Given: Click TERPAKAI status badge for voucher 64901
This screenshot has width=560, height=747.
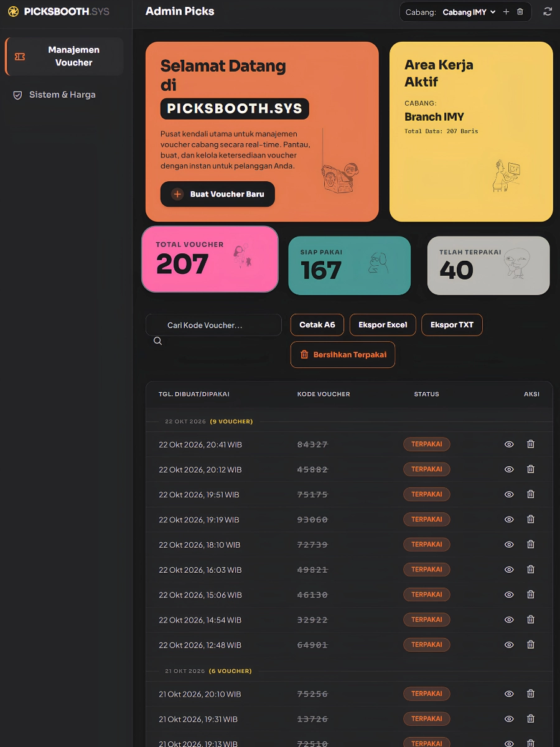Looking at the screenshot, I should (427, 645).
